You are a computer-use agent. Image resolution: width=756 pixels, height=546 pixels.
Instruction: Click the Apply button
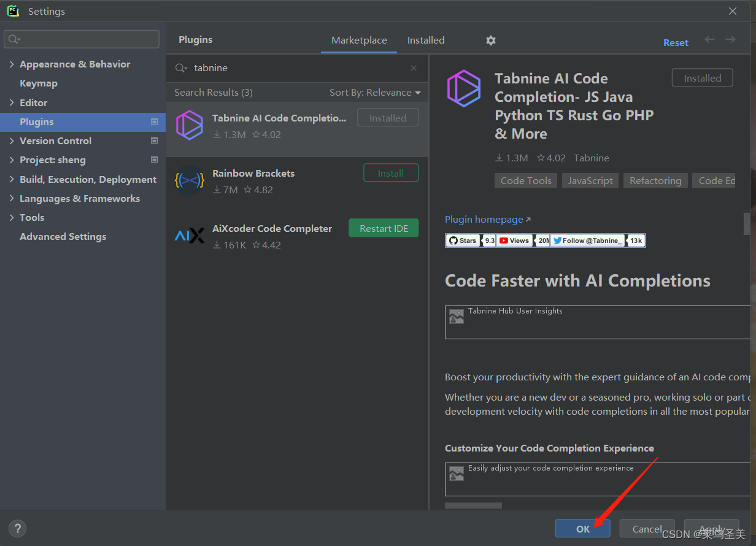tap(712, 529)
